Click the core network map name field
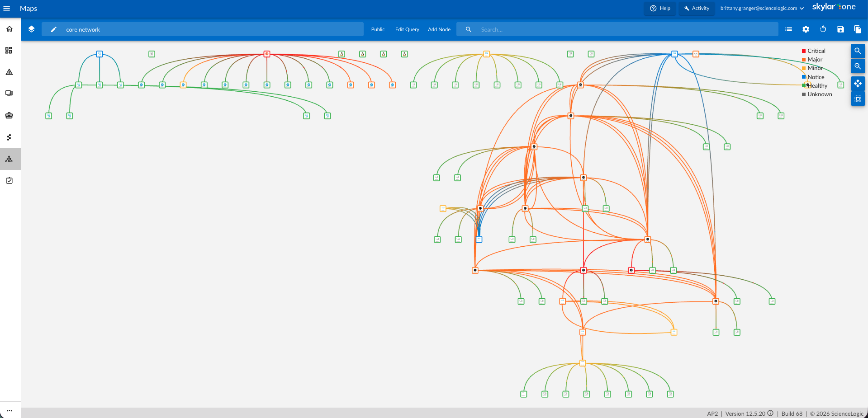Viewport: 868px width, 418px height. (202, 29)
